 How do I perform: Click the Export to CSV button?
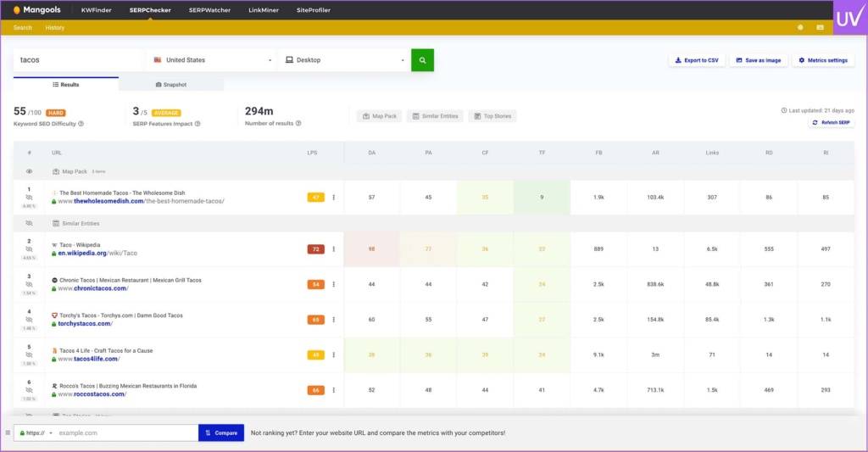[x=697, y=60]
